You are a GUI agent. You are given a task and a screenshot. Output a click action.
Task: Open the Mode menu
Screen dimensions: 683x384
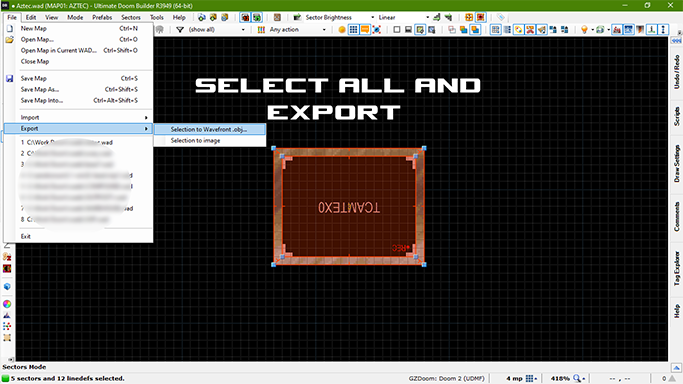(x=75, y=17)
